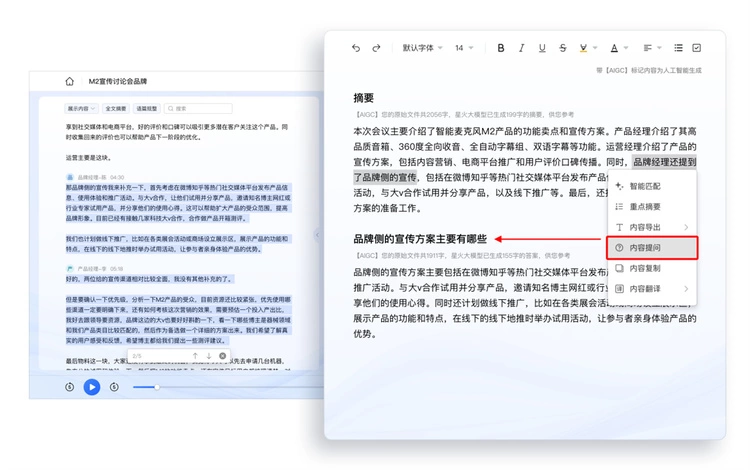Click the undo arrow in editor toolbar
Screen dimensions: 750x470
tap(356, 48)
